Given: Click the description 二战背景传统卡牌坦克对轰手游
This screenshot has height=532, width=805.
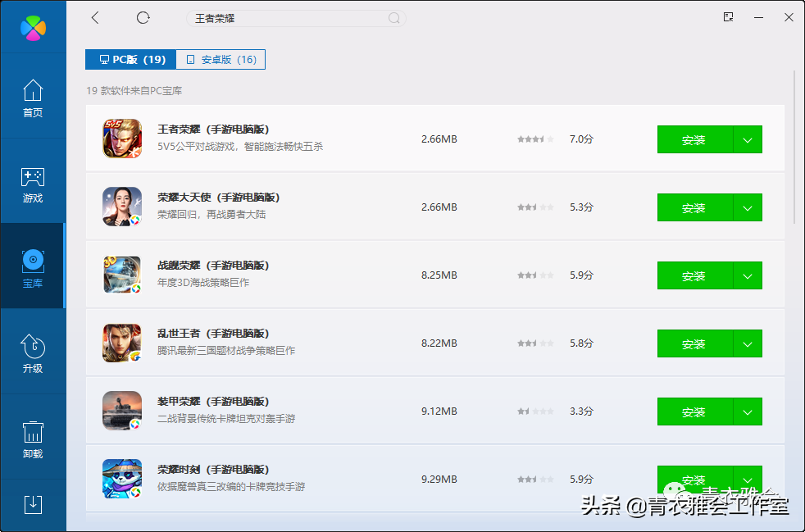Looking at the screenshot, I should click(226, 419).
